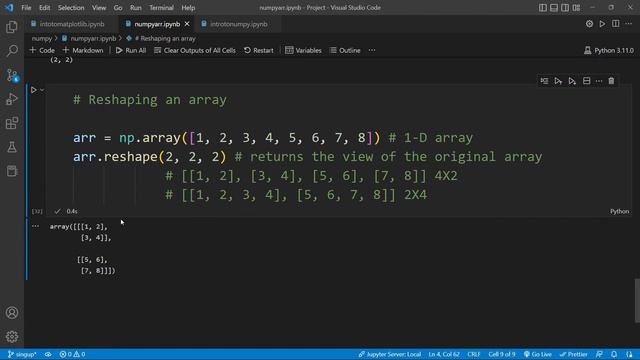Open the Selection menu
640x360 pixels.
(x=71, y=8)
